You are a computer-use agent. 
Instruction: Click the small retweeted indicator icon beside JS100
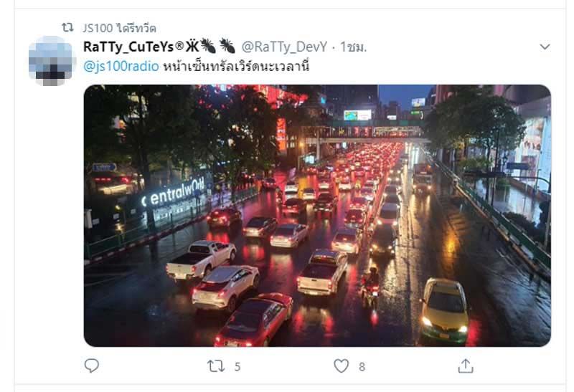67,27
